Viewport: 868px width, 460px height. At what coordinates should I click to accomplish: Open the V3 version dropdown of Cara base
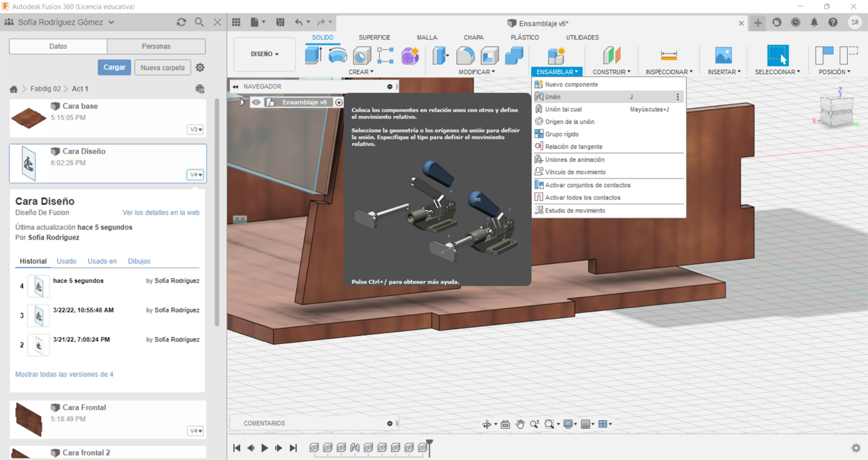click(x=195, y=130)
